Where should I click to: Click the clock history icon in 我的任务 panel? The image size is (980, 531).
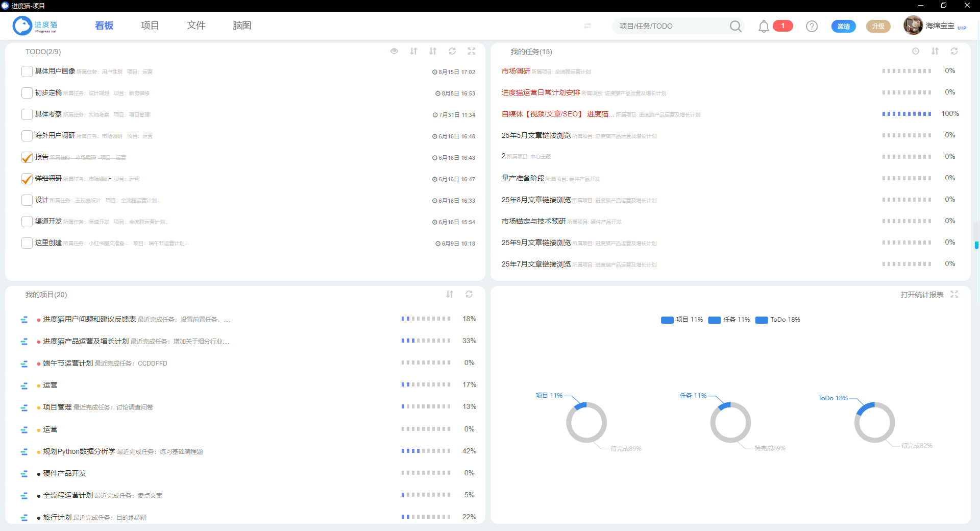915,51
